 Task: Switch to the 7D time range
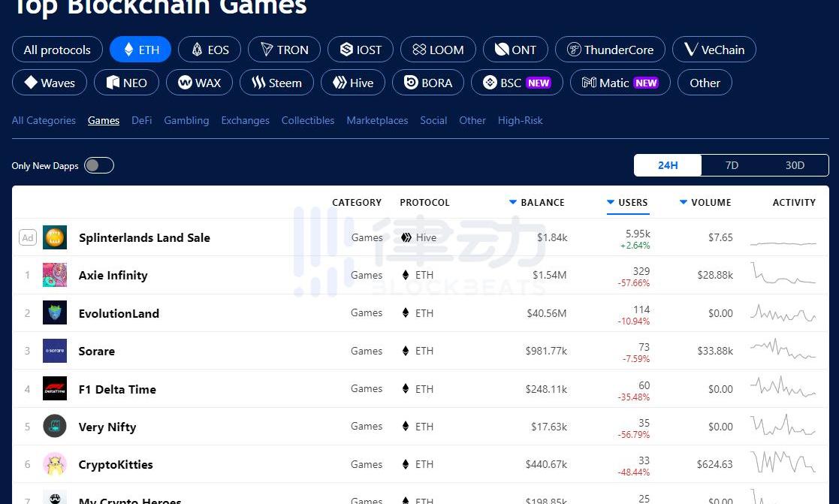(732, 165)
